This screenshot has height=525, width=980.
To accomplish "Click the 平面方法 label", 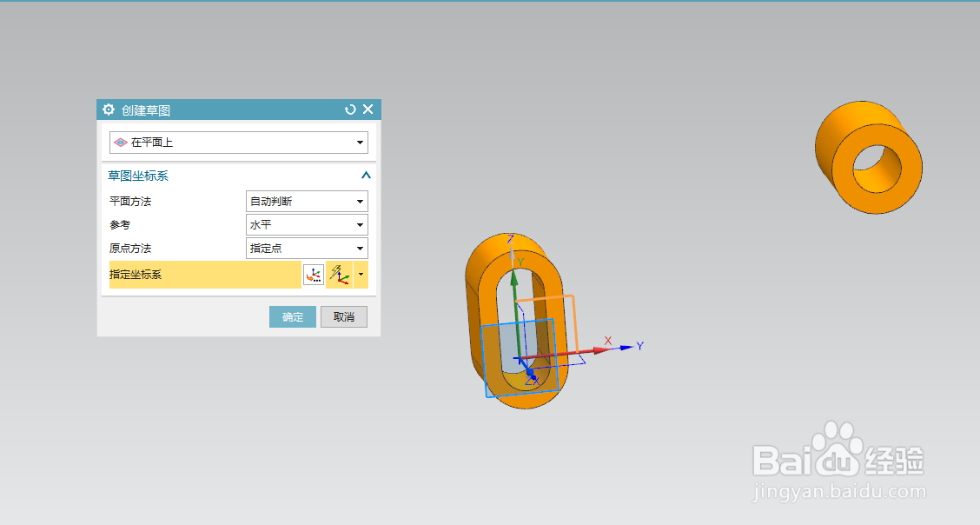I will [130, 202].
